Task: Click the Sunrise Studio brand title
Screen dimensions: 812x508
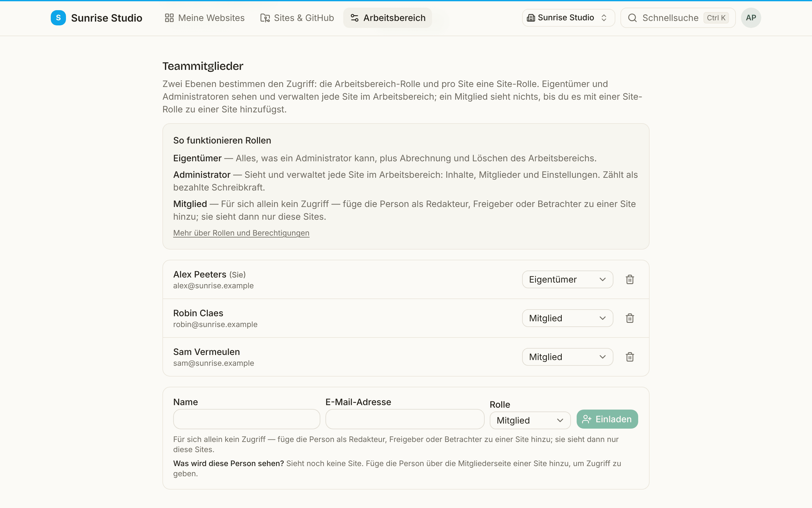Action: (x=107, y=18)
